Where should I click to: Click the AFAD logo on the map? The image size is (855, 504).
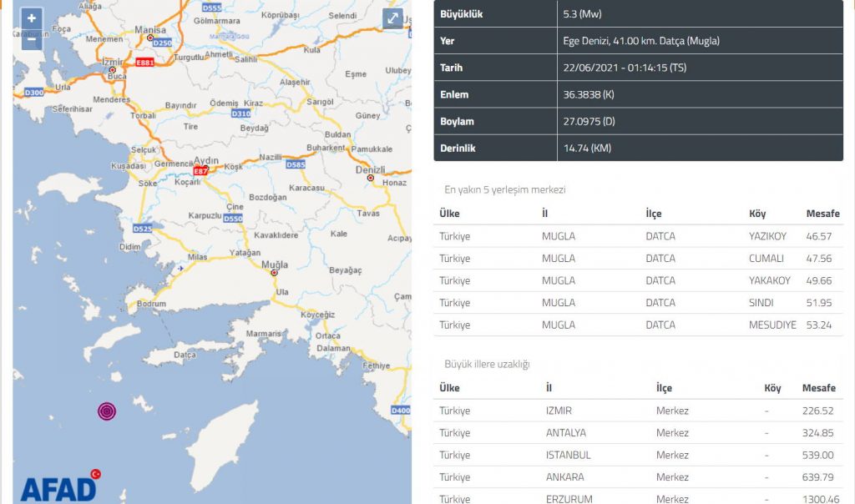58,486
